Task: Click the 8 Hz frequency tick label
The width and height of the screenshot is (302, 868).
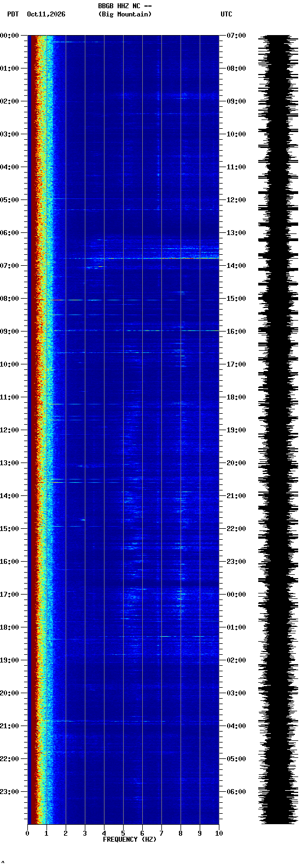Action: [x=181, y=833]
